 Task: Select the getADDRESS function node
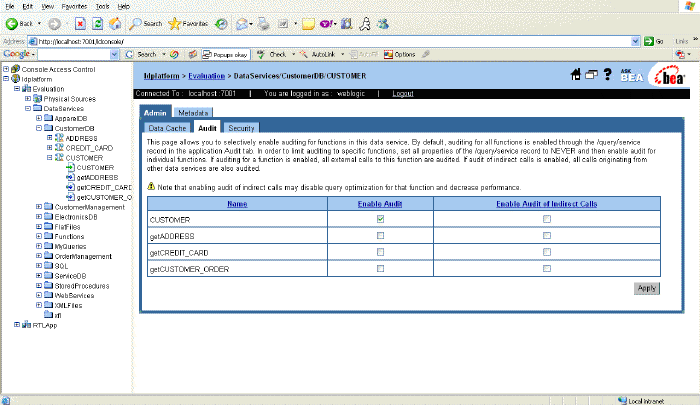[97, 177]
